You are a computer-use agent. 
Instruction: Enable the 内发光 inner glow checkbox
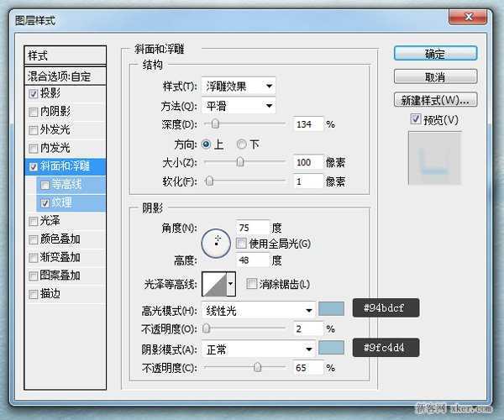tap(34, 148)
